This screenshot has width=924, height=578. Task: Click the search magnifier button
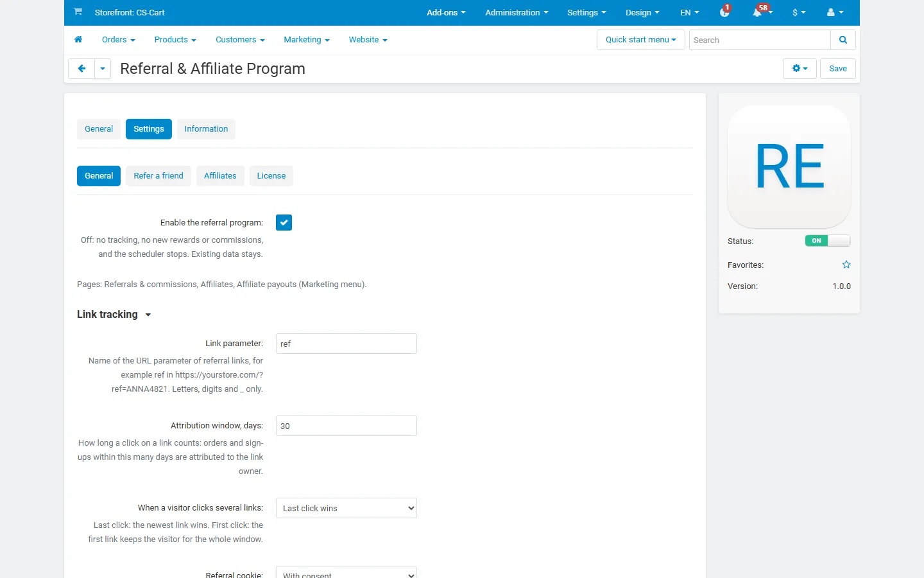click(843, 40)
